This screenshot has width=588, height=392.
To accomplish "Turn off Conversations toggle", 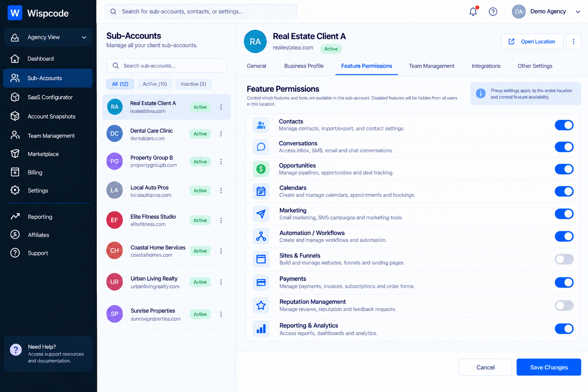I will (x=564, y=147).
